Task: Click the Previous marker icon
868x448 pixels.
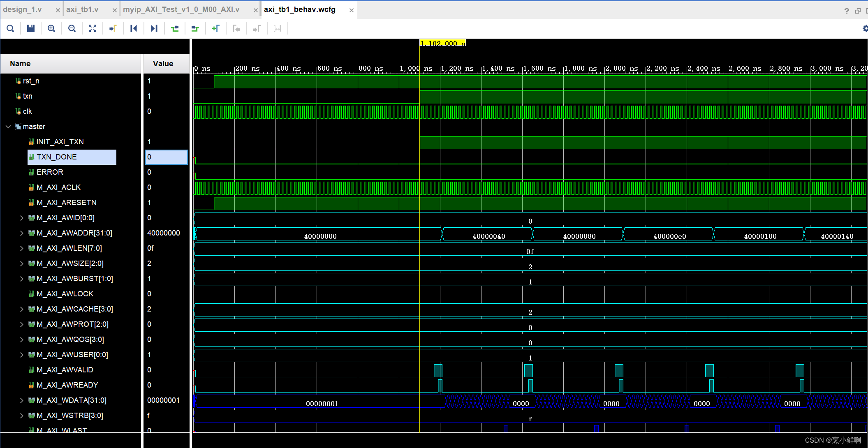Action: pyautogui.click(x=236, y=28)
